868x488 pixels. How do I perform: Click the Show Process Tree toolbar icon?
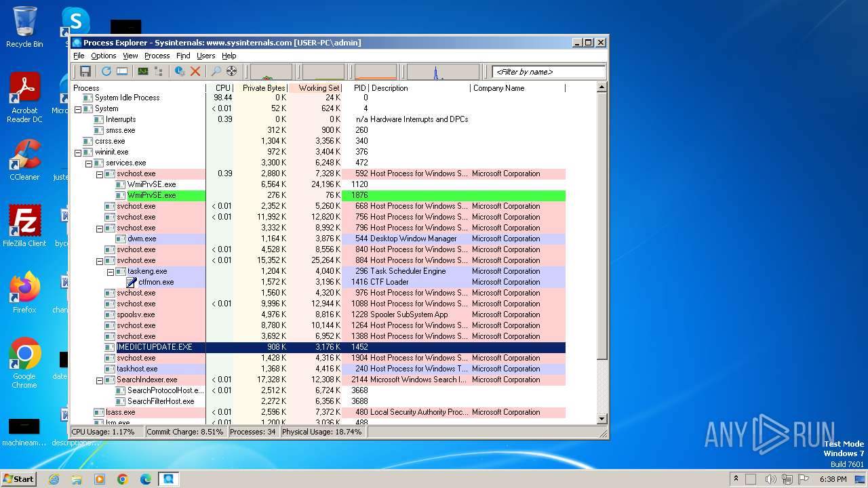click(x=159, y=71)
